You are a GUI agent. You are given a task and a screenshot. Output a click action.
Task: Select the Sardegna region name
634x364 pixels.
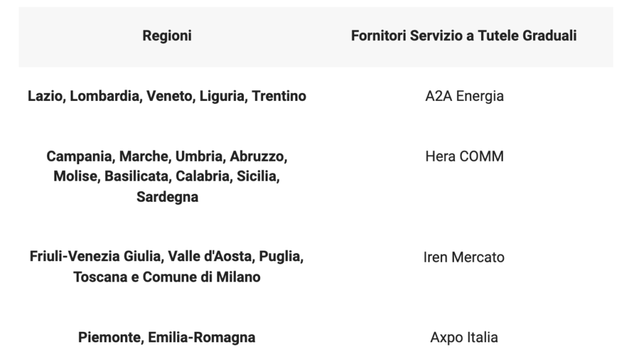[167, 197]
